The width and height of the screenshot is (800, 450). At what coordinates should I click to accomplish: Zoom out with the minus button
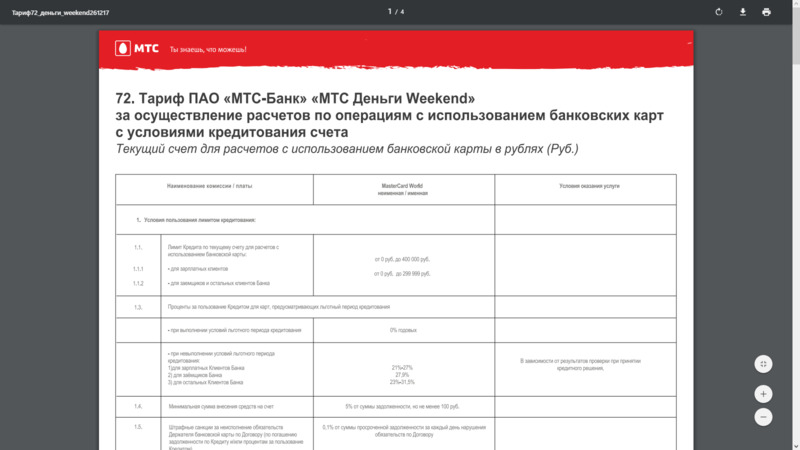pos(763,417)
